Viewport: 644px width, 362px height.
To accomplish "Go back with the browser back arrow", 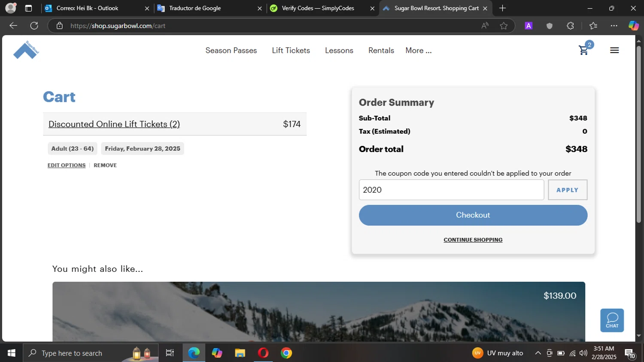I will pos(13,26).
